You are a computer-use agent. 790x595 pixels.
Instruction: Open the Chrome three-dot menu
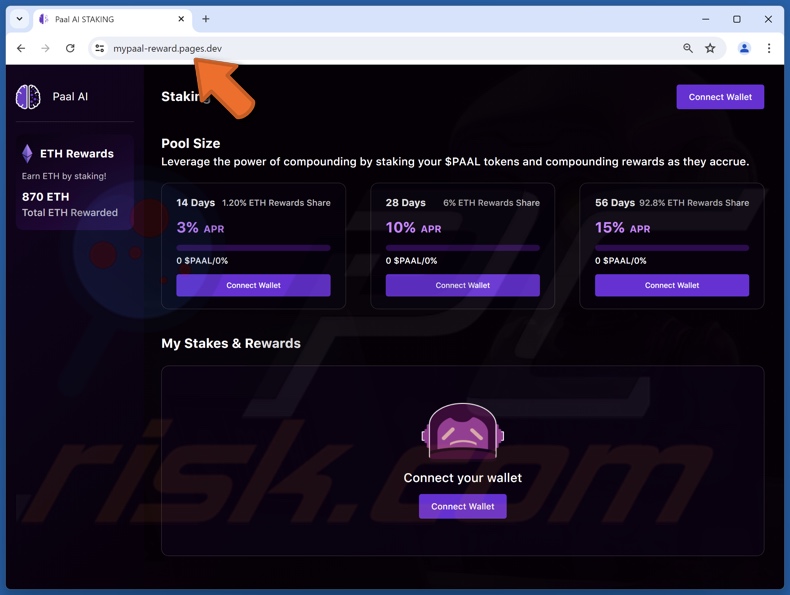[x=768, y=48]
